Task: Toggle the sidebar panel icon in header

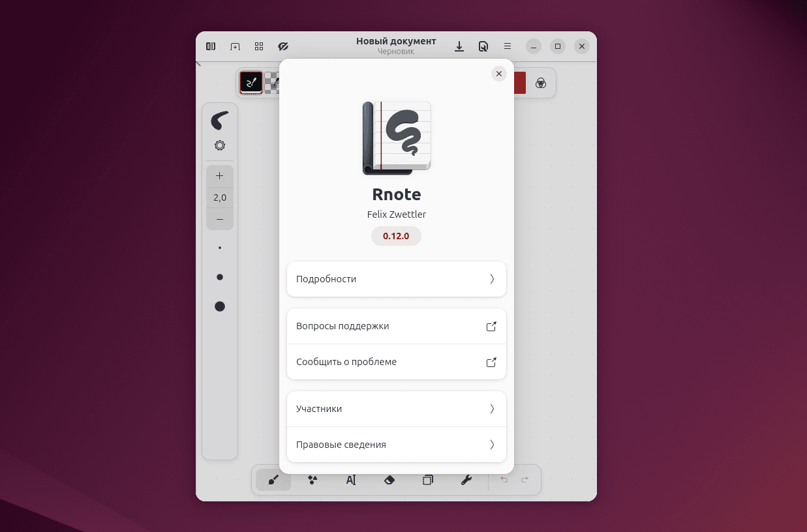Action: [211, 46]
